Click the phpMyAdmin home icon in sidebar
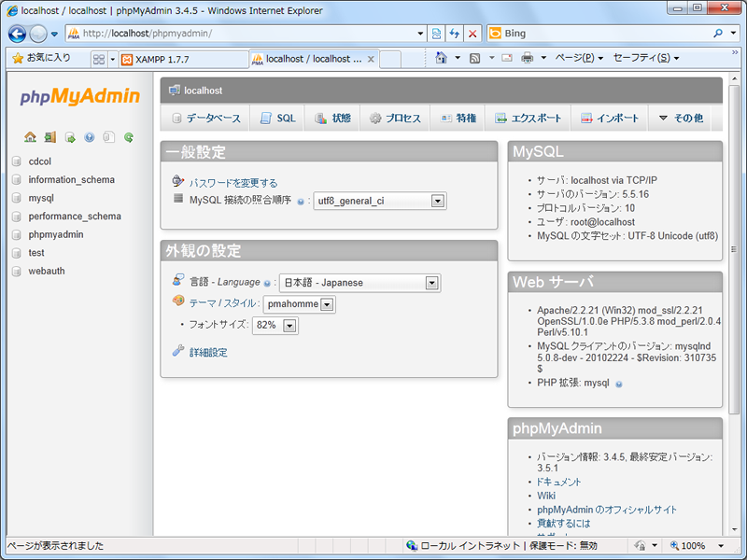Viewport: 747px width, 560px height. coord(30,137)
